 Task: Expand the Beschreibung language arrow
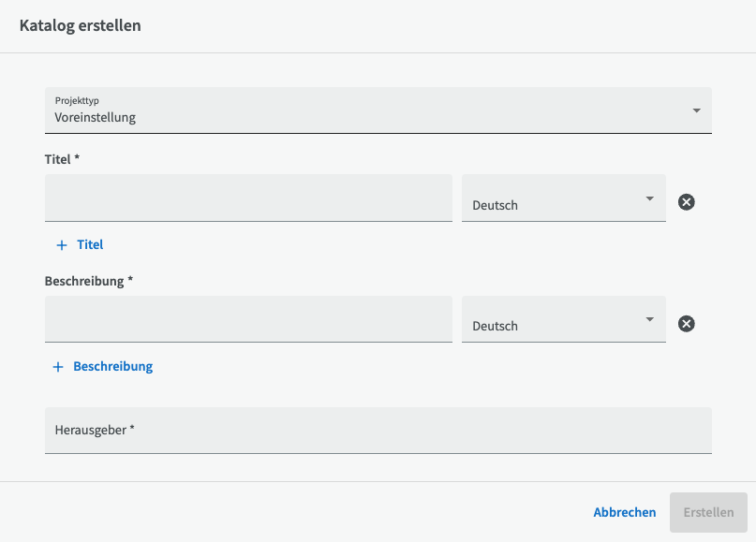click(649, 319)
